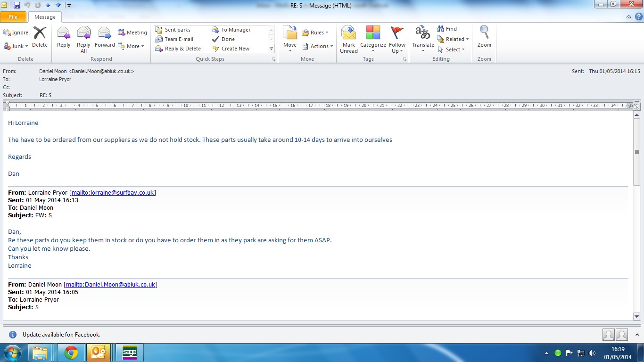
Task: Collapse the ribbon using the arrow toggle
Action: 628,17
